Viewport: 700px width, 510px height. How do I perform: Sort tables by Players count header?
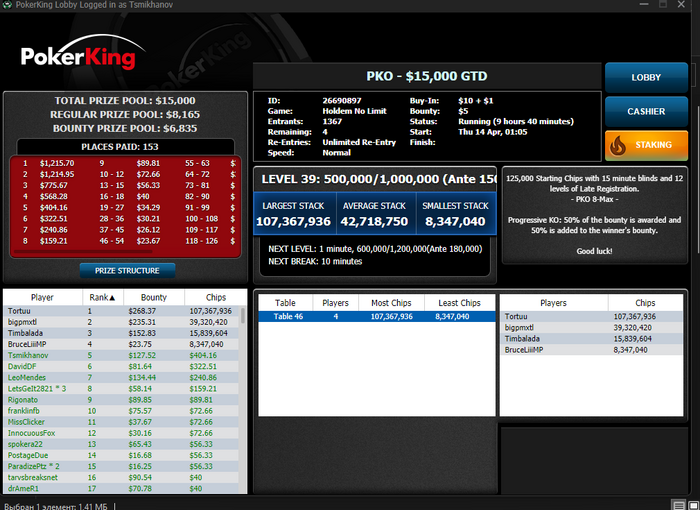(335, 303)
